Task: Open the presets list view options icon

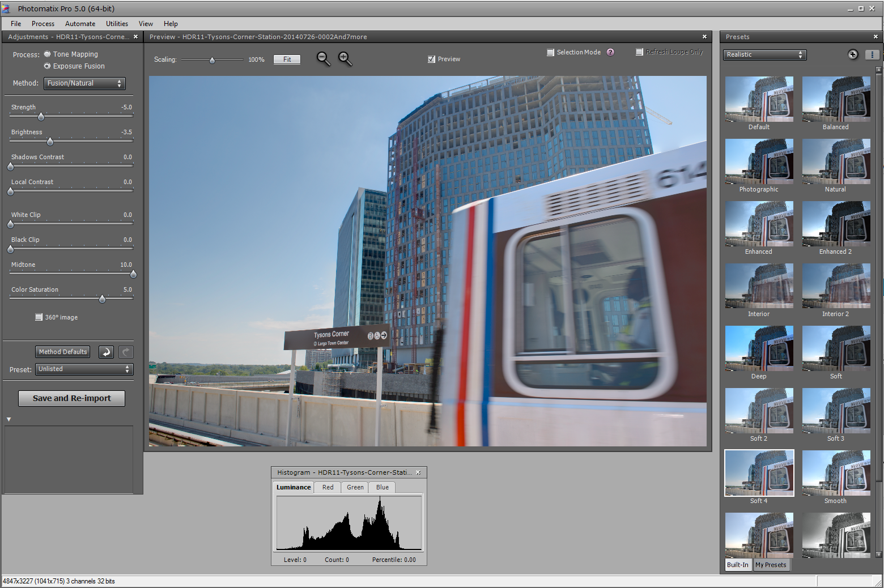Action: click(872, 54)
